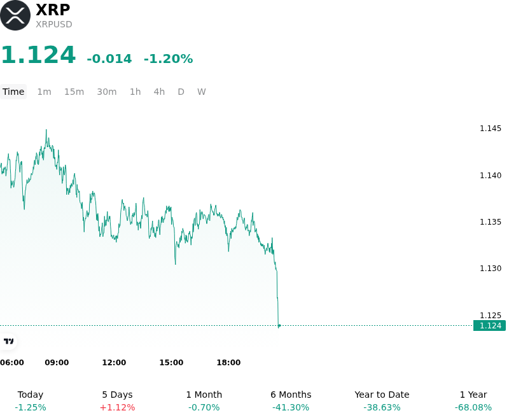Screen dimensions: 509x420
Task: Show 5 Days performance range
Action: click(117, 401)
